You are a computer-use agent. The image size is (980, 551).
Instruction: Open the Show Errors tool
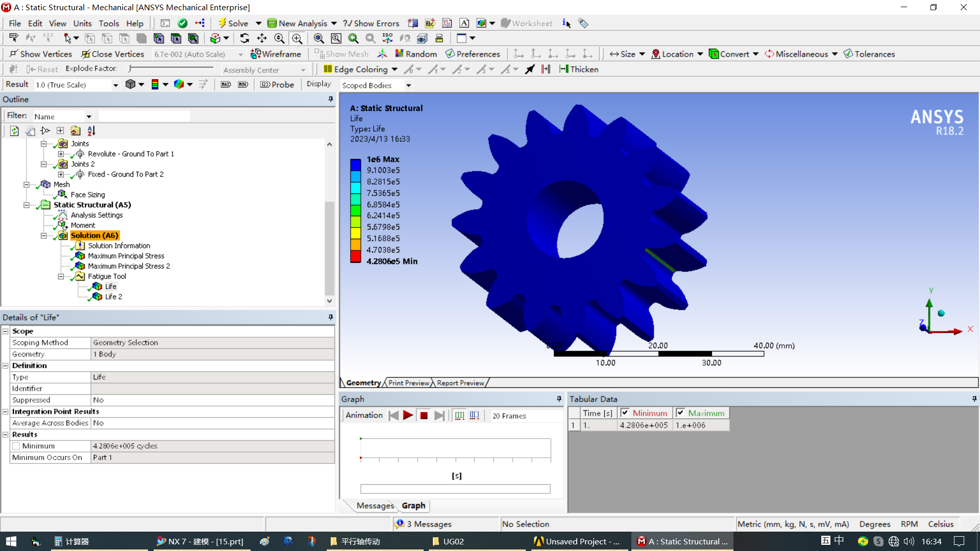(x=371, y=23)
